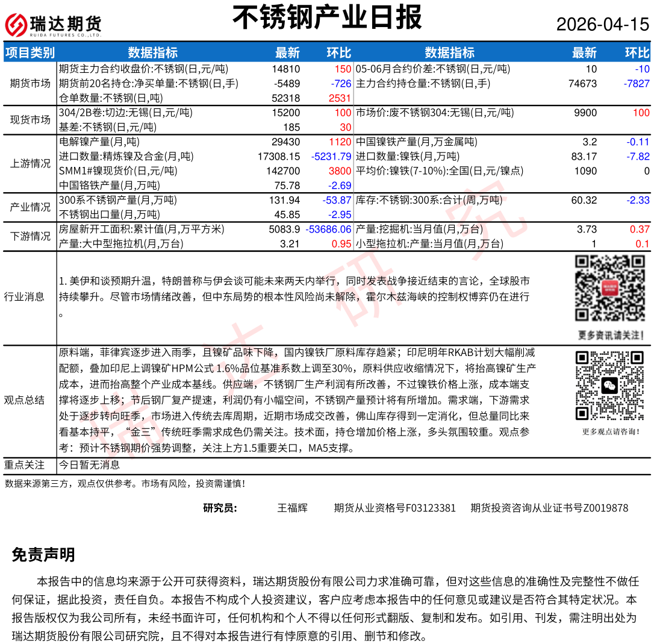Select the 下游情况 category label
This screenshot has width=654, height=644.
point(30,236)
